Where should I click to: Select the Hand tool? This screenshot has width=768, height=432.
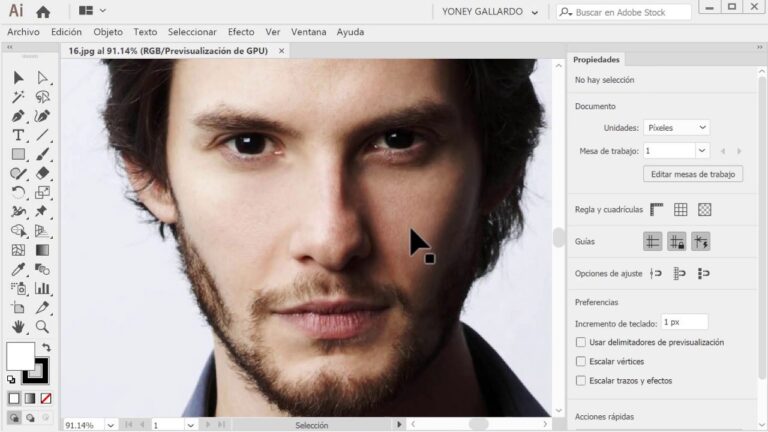pyautogui.click(x=18, y=327)
